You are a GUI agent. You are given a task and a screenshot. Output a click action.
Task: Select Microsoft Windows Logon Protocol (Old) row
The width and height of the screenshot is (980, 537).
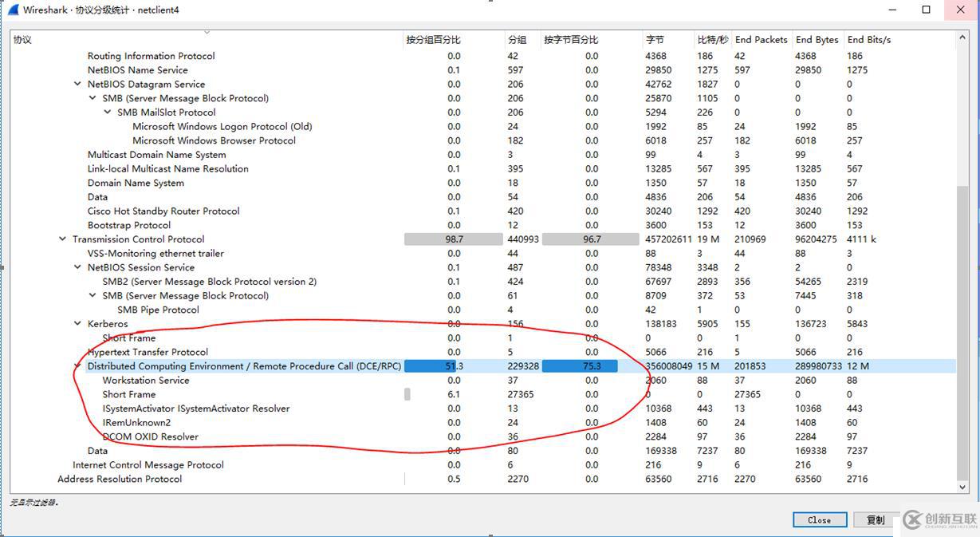(482, 126)
